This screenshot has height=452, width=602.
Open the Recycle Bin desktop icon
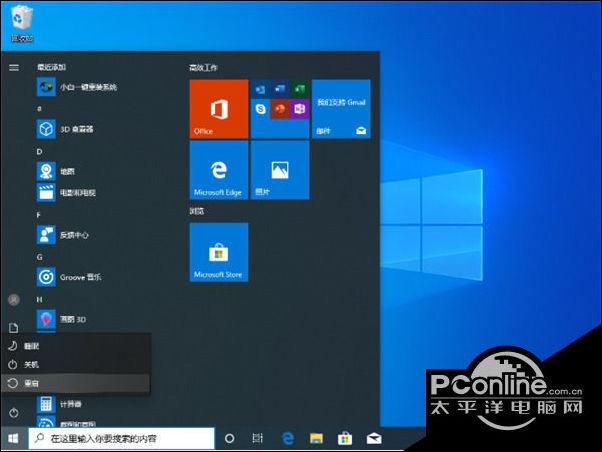pyautogui.click(x=22, y=23)
